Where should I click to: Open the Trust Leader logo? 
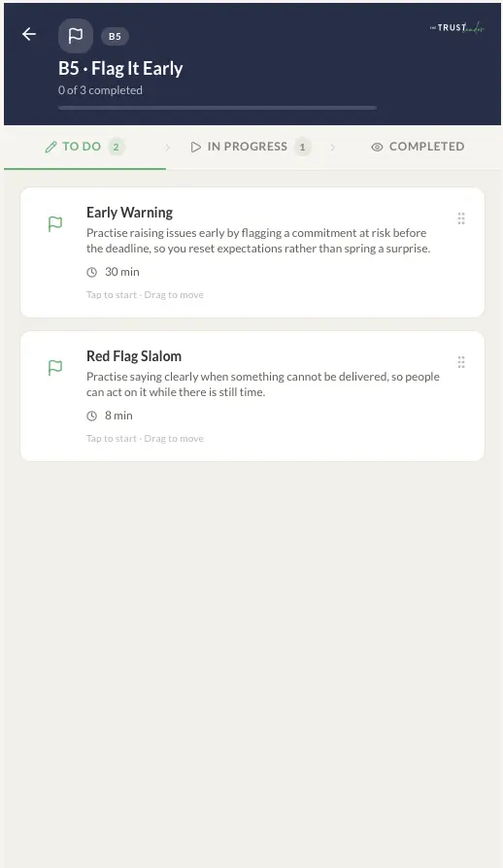pyautogui.click(x=456, y=28)
